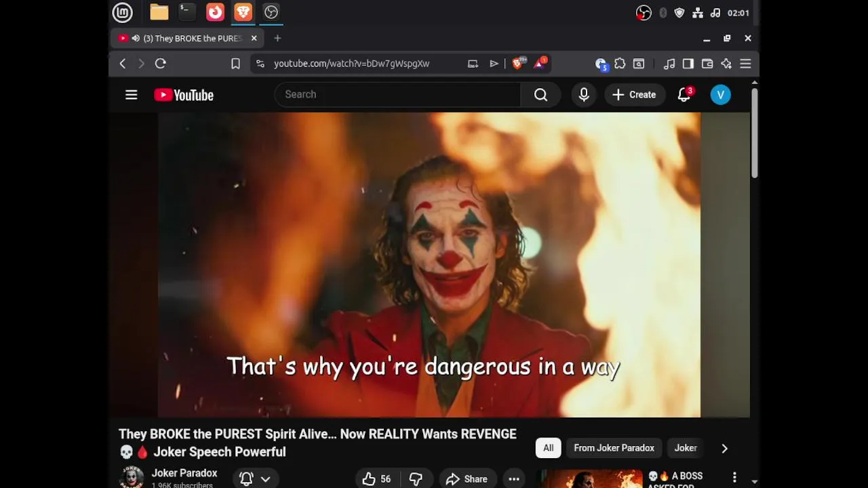The height and width of the screenshot is (488, 868).
Task: Bookmark this page
Action: pyautogui.click(x=235, y=64)
